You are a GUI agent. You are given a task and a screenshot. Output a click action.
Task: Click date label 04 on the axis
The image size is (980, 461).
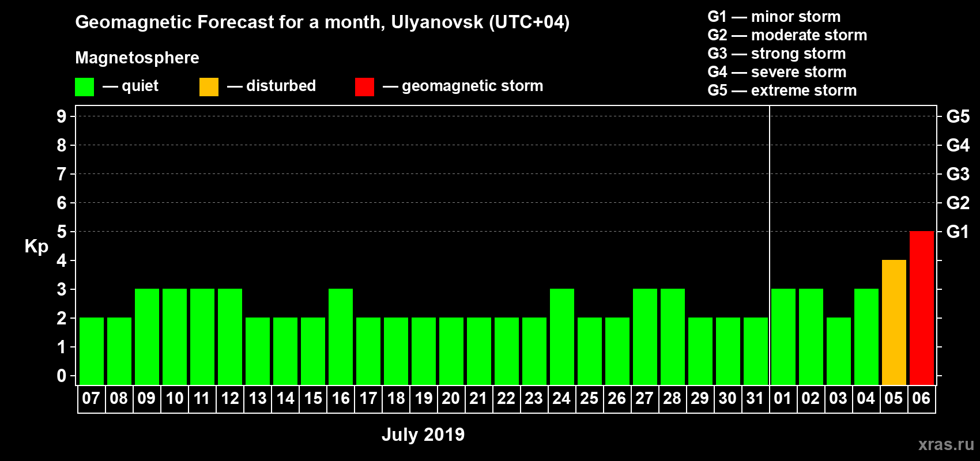866,399
